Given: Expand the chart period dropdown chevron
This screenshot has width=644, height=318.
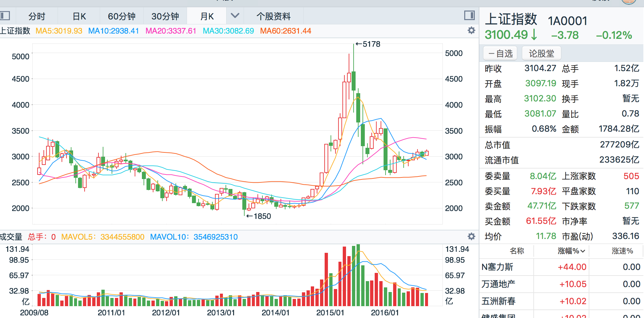Looking at the screenshot, I should (235, 15).
